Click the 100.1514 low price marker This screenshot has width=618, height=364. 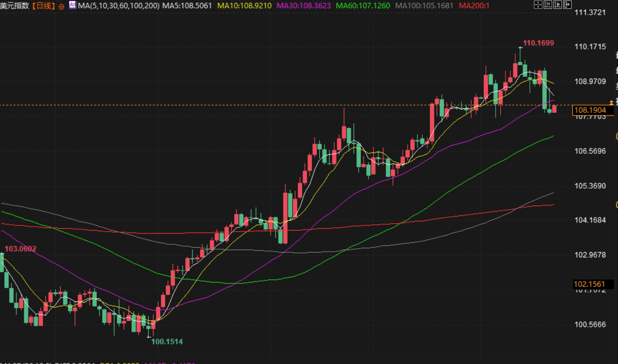(x=167, y=342)
